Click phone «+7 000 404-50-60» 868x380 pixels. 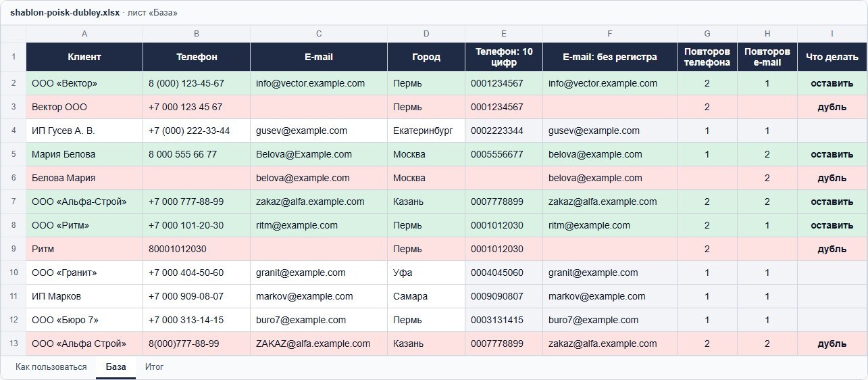197,272
